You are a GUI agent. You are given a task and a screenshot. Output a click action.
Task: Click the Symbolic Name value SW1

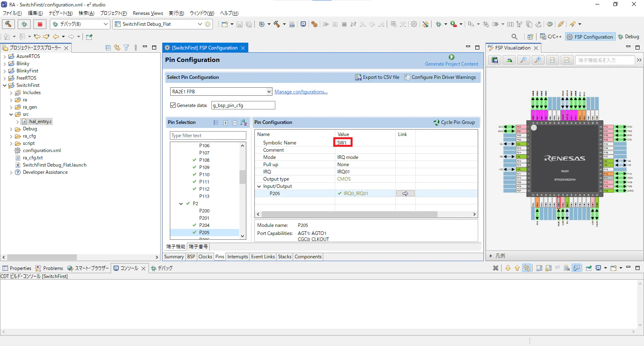pos(342,142)
